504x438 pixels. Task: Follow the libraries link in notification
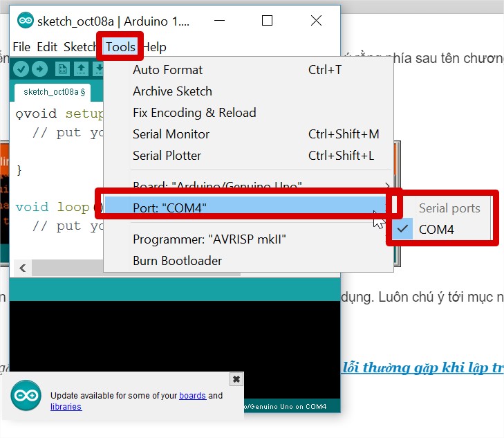[x=66, y=406]
